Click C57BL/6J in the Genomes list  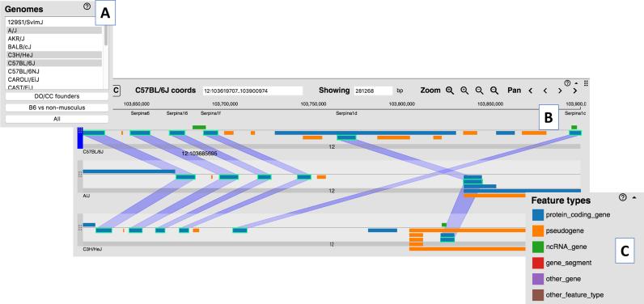tap(54, 63)
